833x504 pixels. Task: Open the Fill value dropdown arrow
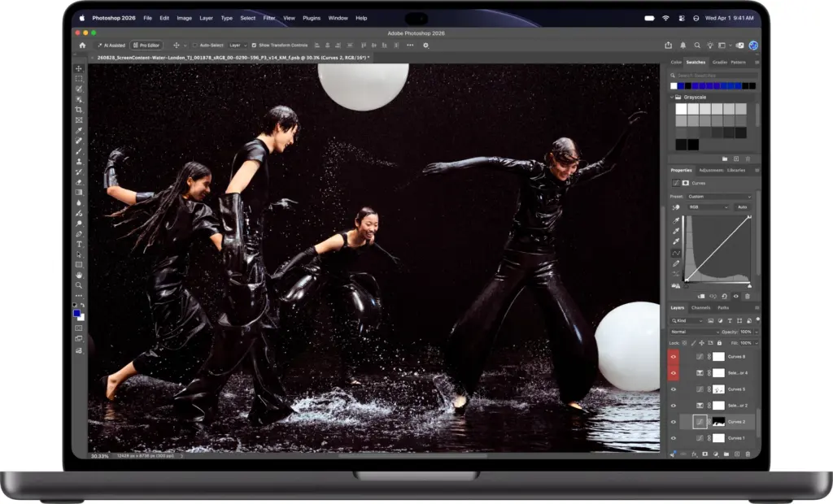pos(756,343)
